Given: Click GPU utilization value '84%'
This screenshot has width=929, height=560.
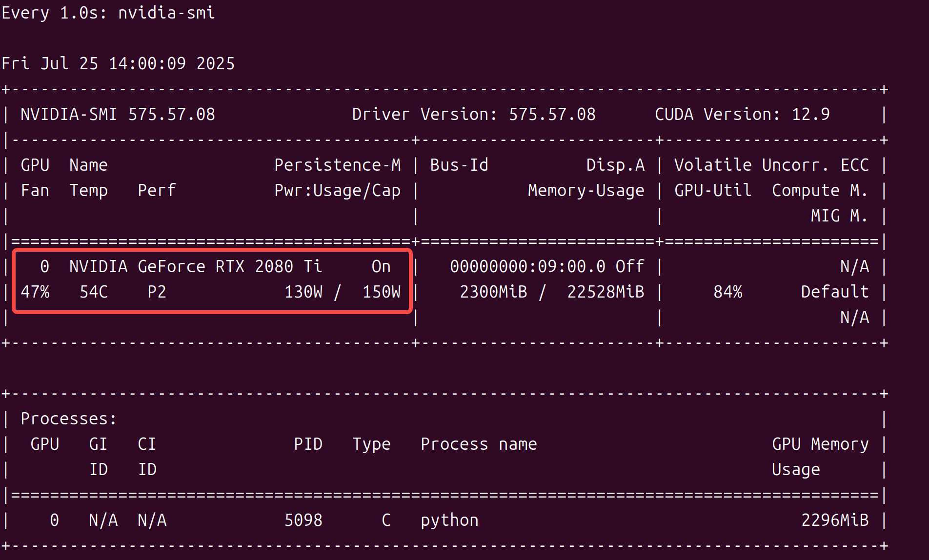Looking at the screenshot, I should tap(728, 292).
